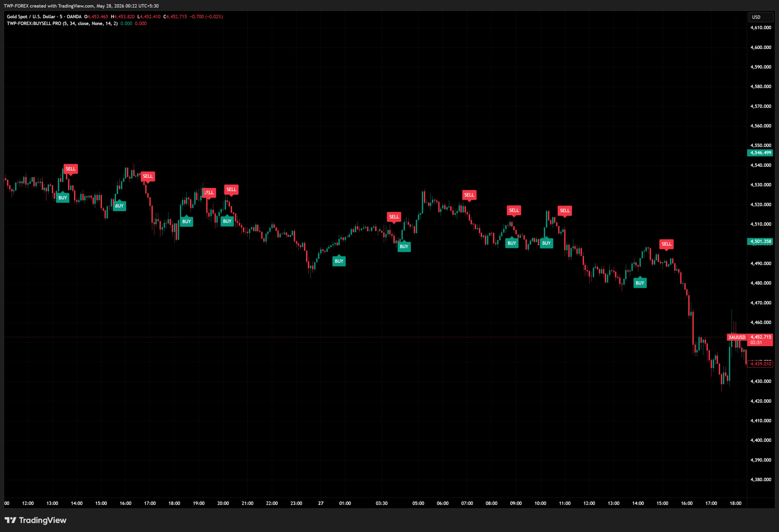Select the SELL signal near 04:00
Viewport: 779px width, 532px height.
(x=394, y=217)
